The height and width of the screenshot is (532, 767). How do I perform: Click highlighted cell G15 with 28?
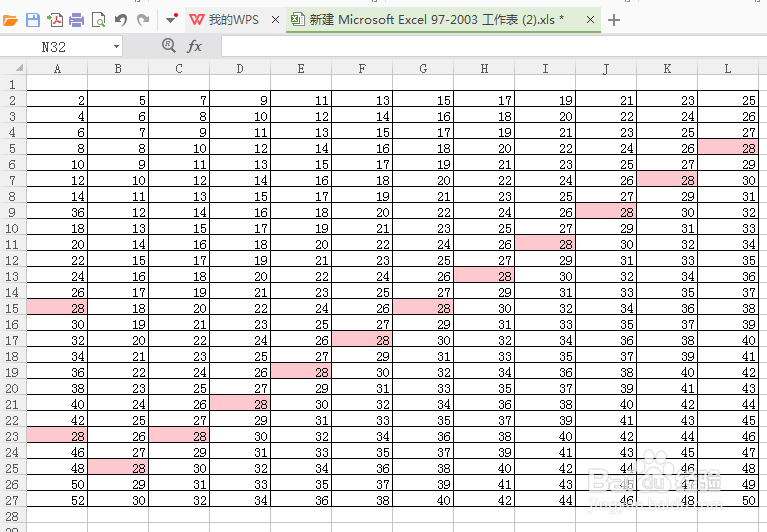(x=423, y=308)
